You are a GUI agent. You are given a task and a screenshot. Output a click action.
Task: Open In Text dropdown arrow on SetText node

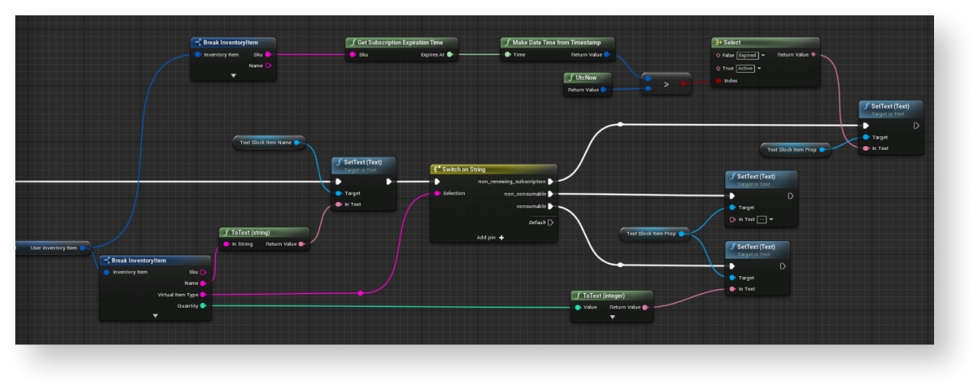click(x=771, y=220)
